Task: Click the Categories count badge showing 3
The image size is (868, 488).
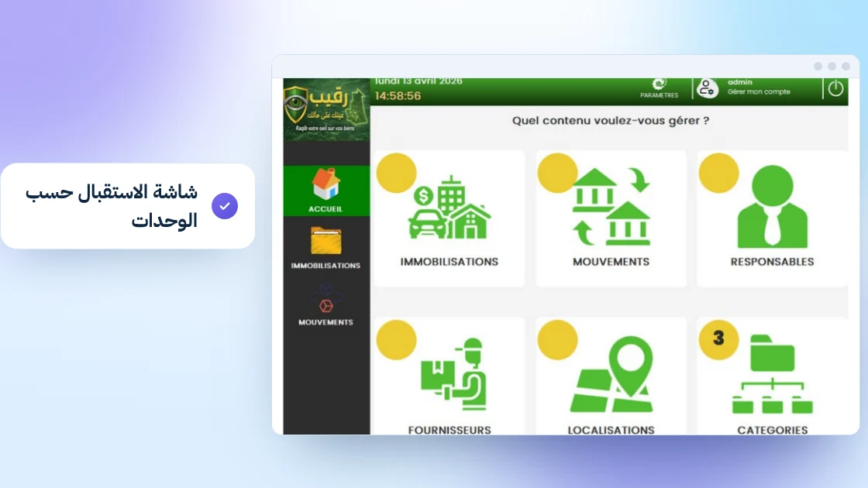Action: 718,339
